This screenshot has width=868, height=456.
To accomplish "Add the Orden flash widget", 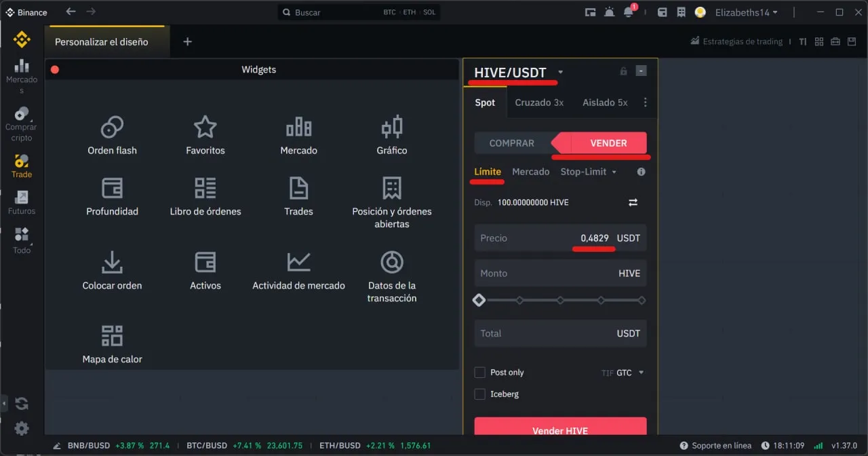I will click(x=112, y=136).
